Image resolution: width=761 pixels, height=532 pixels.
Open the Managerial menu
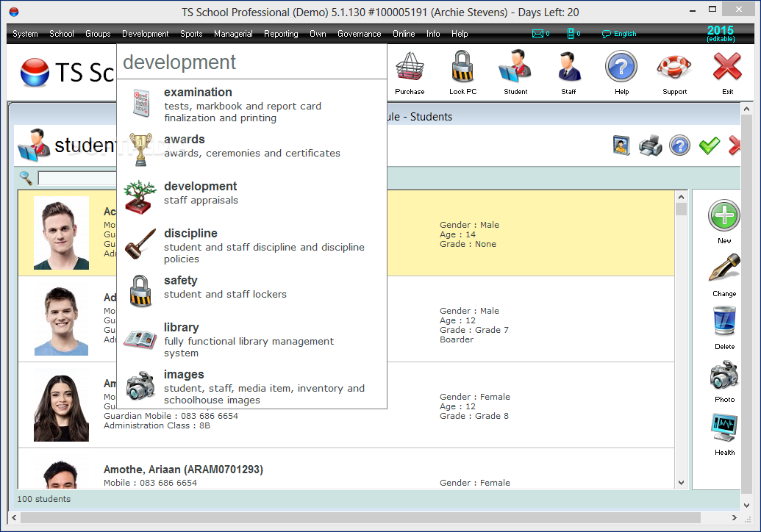(x=233, y=34)
